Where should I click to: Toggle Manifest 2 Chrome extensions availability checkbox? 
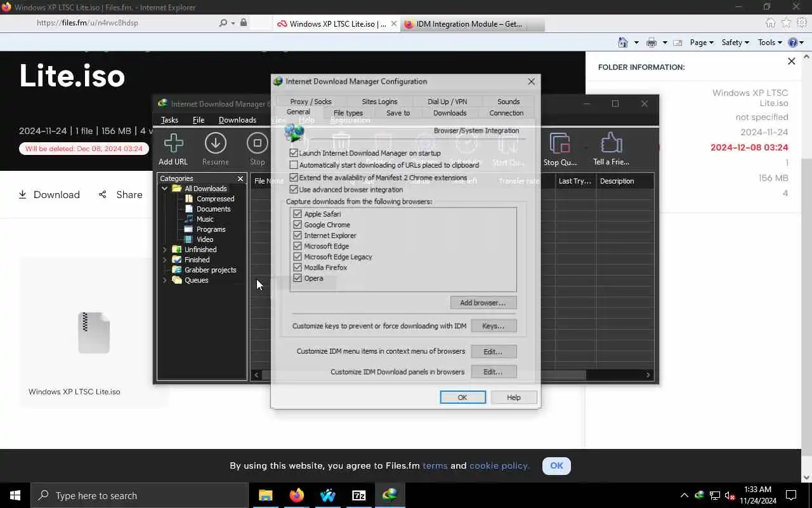point(294,178)
